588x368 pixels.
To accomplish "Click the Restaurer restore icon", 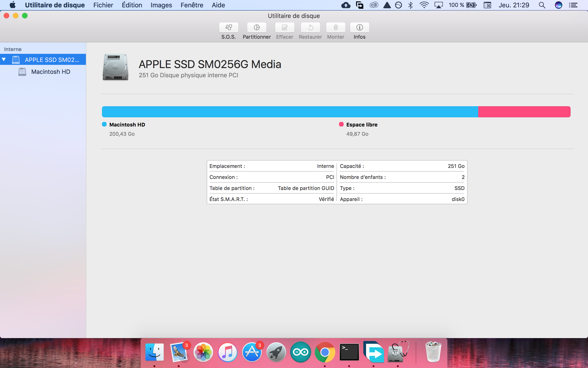I will (x=310, y=28).
